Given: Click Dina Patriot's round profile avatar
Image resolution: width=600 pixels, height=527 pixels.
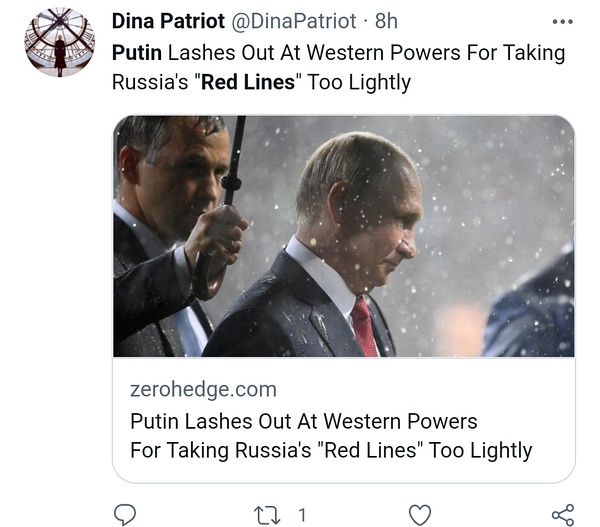Looking at the screenshot, I should coord(59,42).
